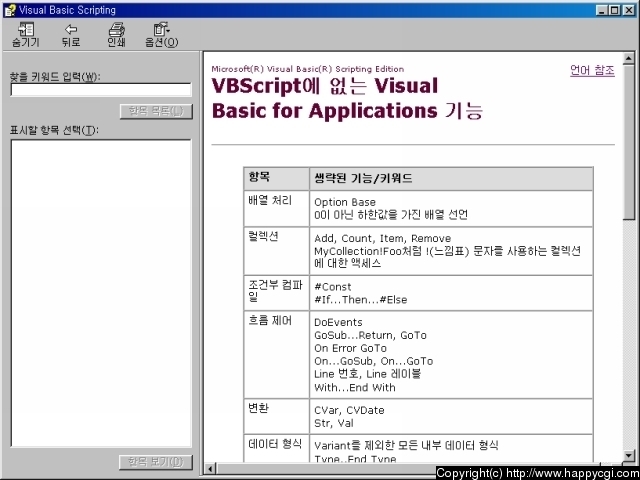This screenshot has width=640, height=480.
Task: Click the 조건부 컴파일 row label
Action: pyautogui.click(x=276, y=291)
